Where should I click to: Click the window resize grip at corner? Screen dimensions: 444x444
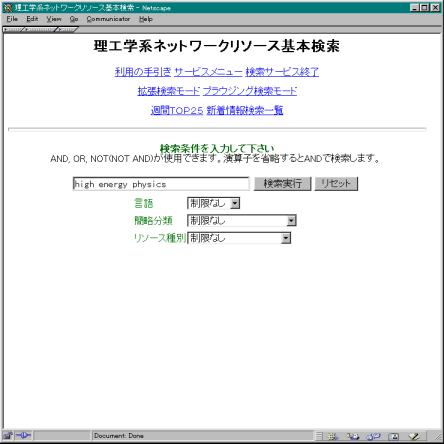[x=437, y=436]
